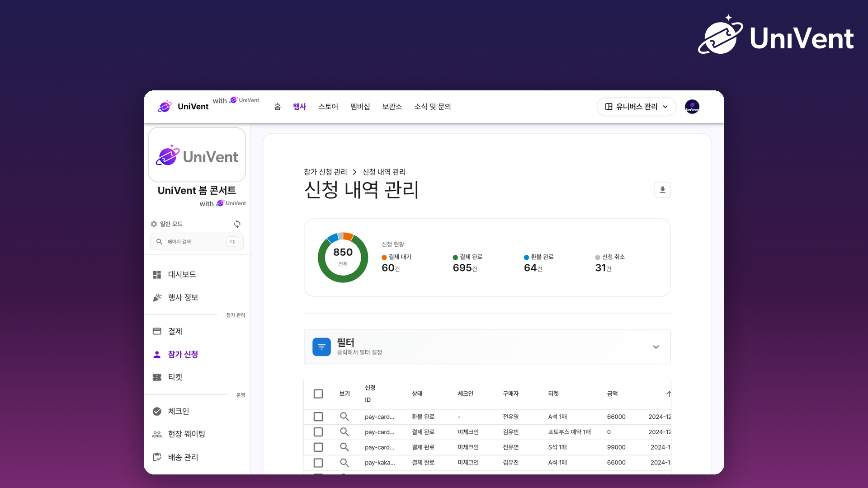View details for the 김유빈 row
Image resolution: width=868 pixels, height=488 pixels.
tap(344, 432)
